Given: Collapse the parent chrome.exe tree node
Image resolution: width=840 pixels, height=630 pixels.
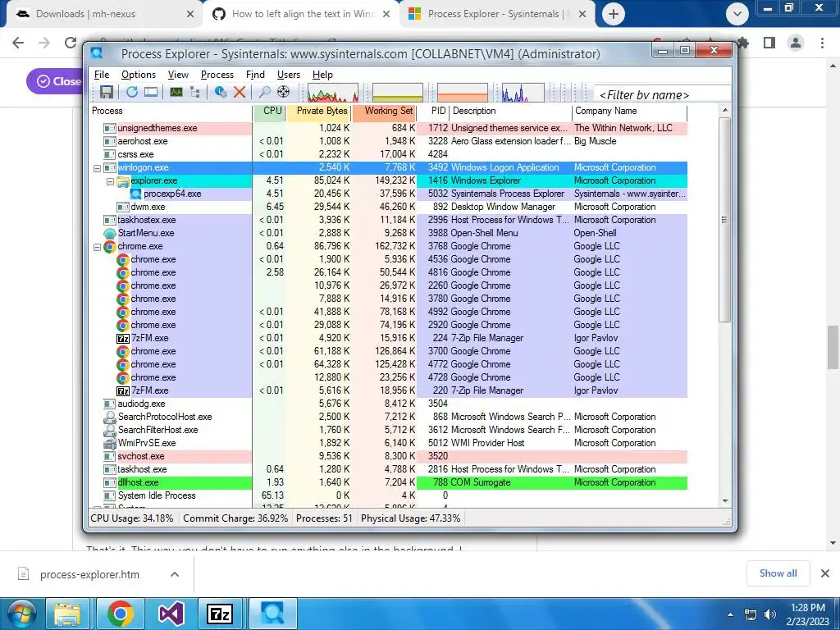Looking at the screenshot, I should click(97, 248).
